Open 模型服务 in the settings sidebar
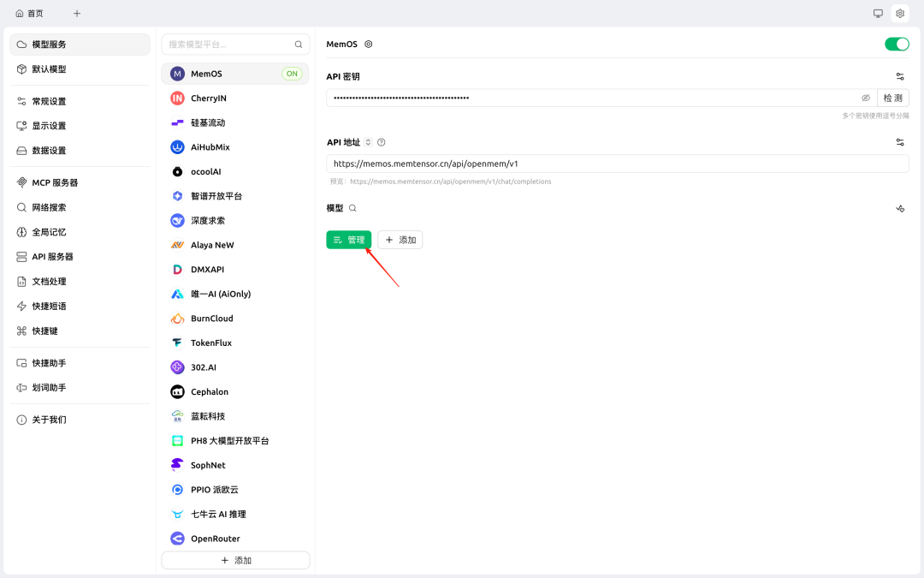 (x=80, y=45)
